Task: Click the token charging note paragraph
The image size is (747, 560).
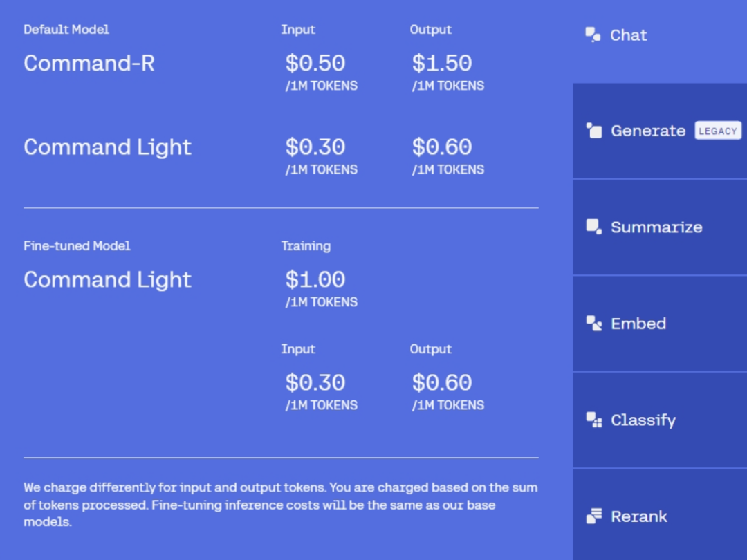Action: (x=280, y=505)
